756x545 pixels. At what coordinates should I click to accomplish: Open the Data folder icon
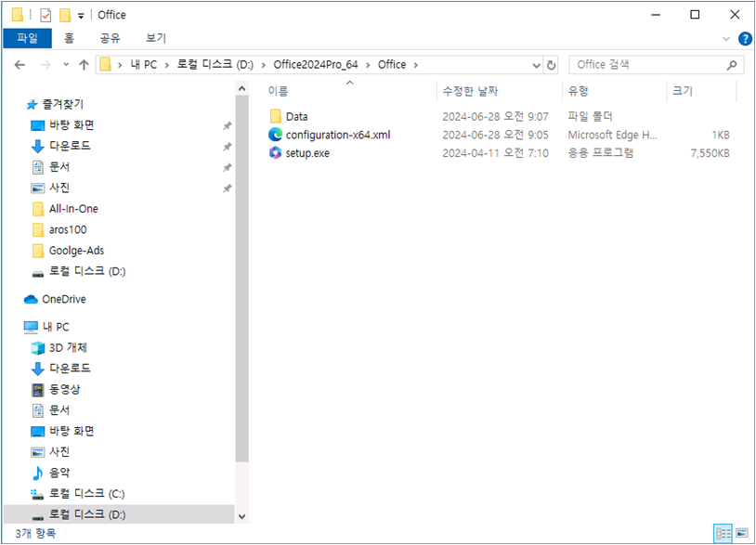[275, 116]
